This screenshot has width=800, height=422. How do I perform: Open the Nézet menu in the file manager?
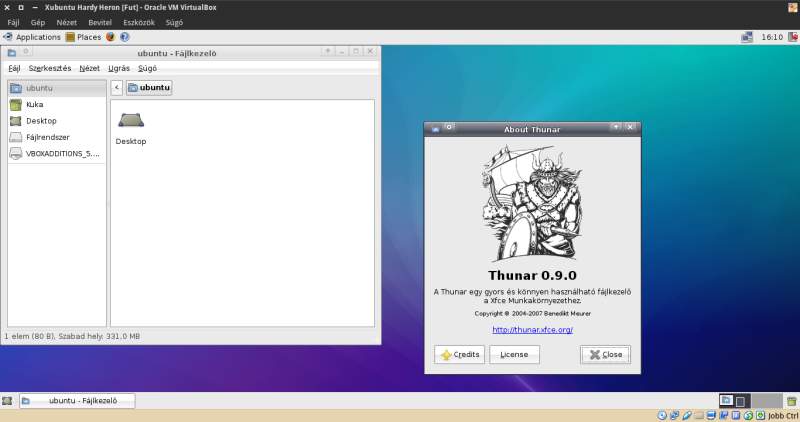89,68
